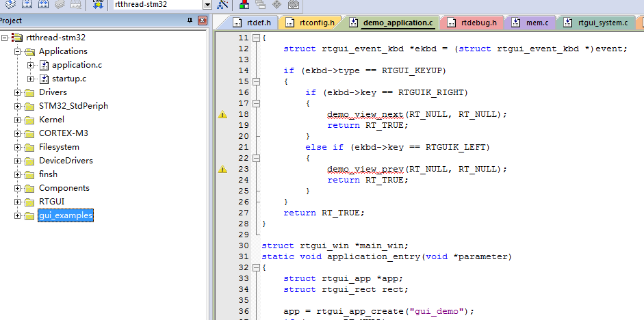Expand the gui_examples group
The image size is (644, 320).
[x=17, y=215]
